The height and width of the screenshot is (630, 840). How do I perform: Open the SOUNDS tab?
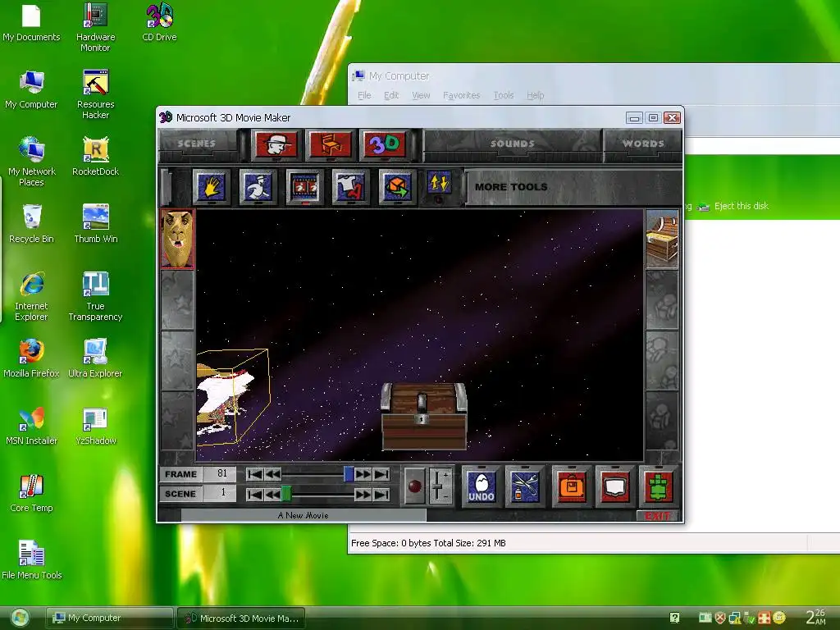(x=512, y=144)
